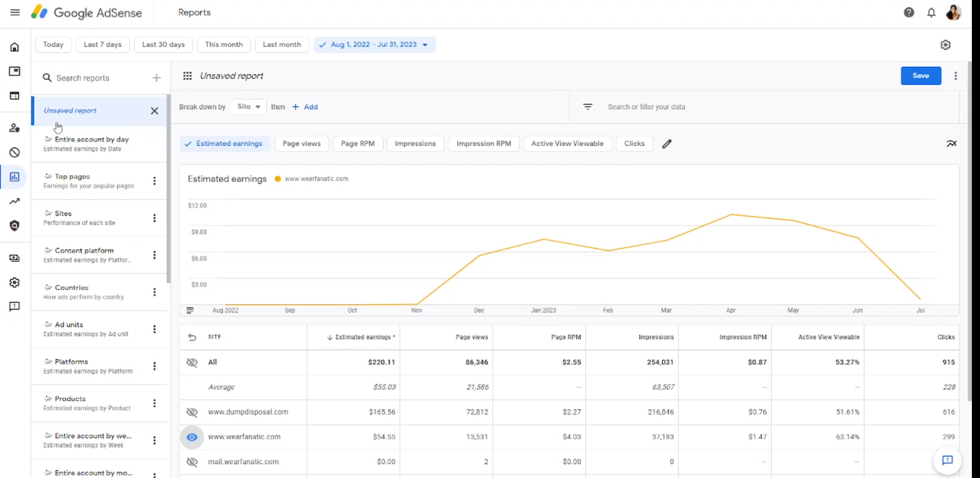Toggle the Page RPM metric chip

click(x=358, y=143)
